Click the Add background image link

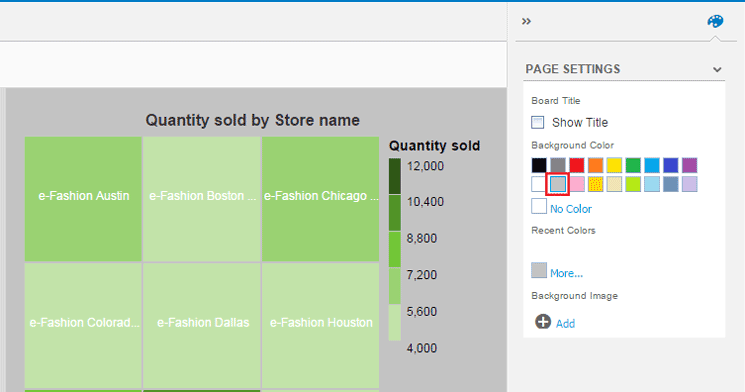tap(565, 324)
